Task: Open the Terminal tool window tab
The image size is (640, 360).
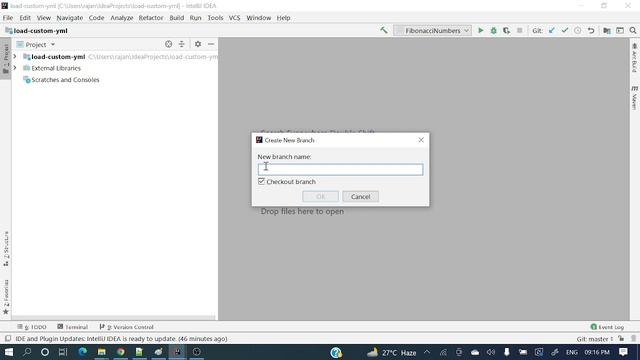Action: [73, 327]
